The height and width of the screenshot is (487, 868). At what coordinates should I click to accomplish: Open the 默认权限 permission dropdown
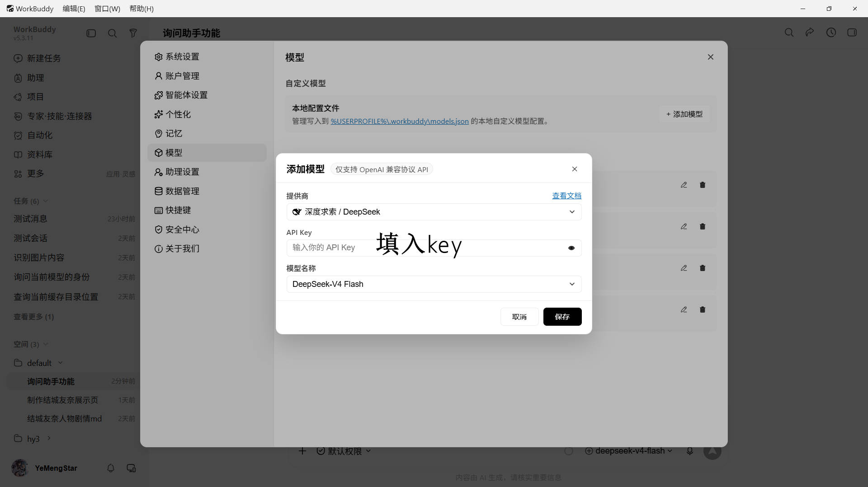click(x=344, y=451)
